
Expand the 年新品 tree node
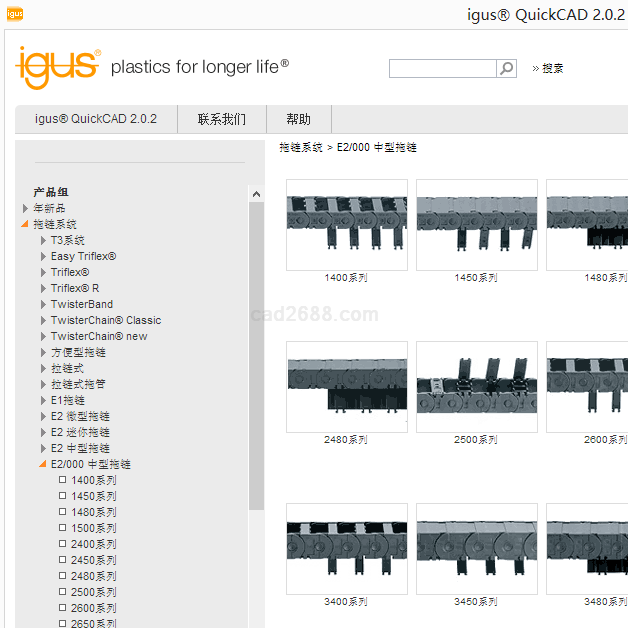(25, 208)
